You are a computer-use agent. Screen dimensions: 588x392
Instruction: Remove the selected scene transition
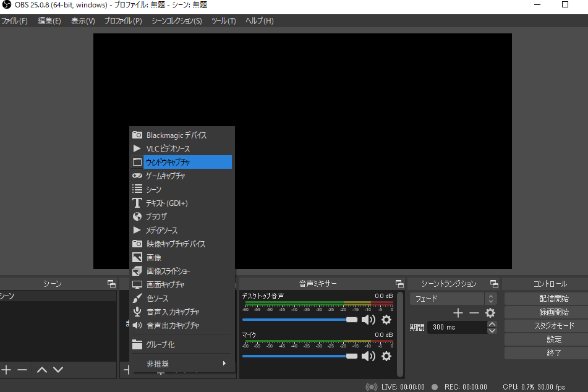[474, 313]
